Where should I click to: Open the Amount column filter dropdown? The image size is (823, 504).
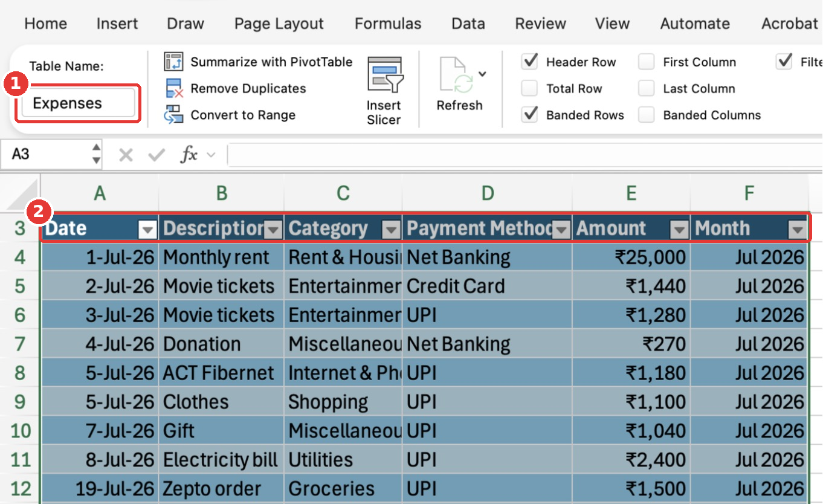point(680,229)
